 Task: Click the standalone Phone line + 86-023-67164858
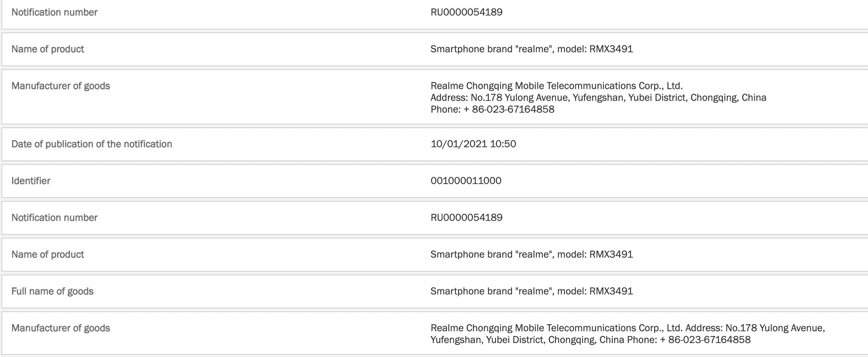(x=492, y=109)
